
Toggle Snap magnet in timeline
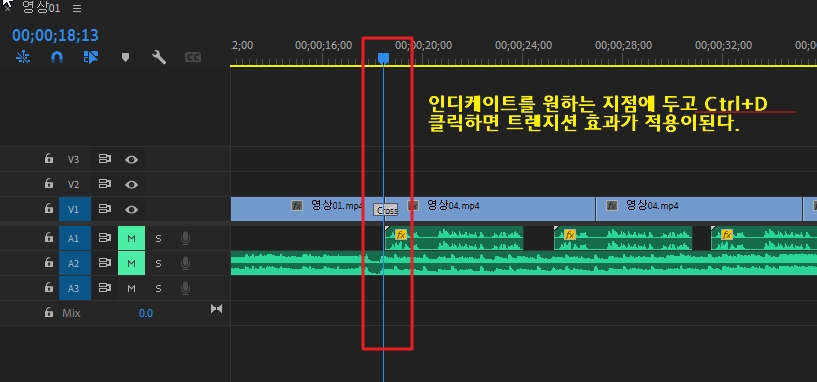(57, 57)
